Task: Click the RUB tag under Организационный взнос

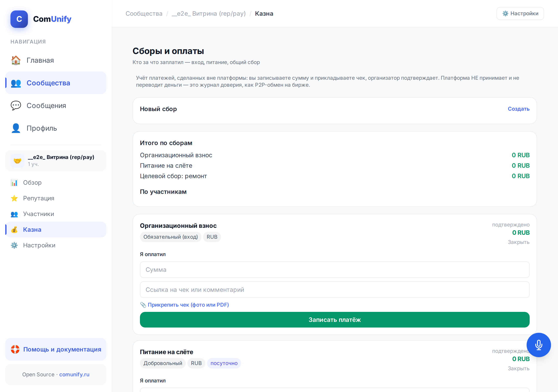Action: click(x=212, y=237)
